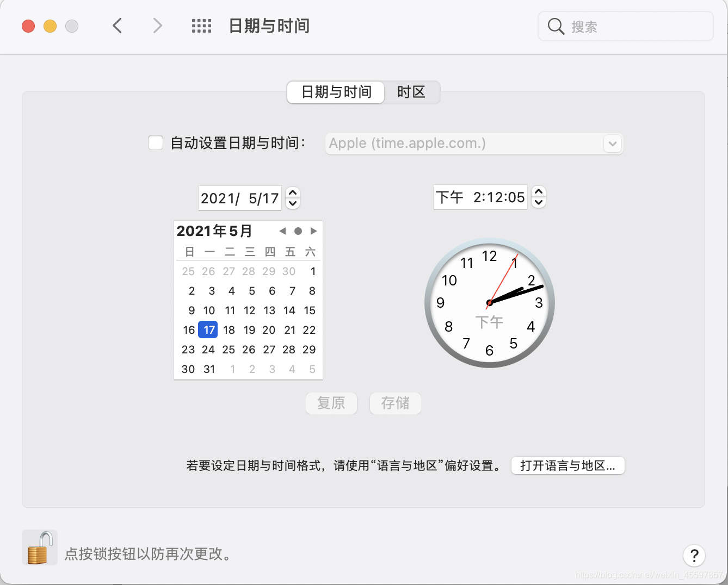The image size is (728, 585).
Task: Open 打开语言与地区 preferences button
Action: [568, 465]
